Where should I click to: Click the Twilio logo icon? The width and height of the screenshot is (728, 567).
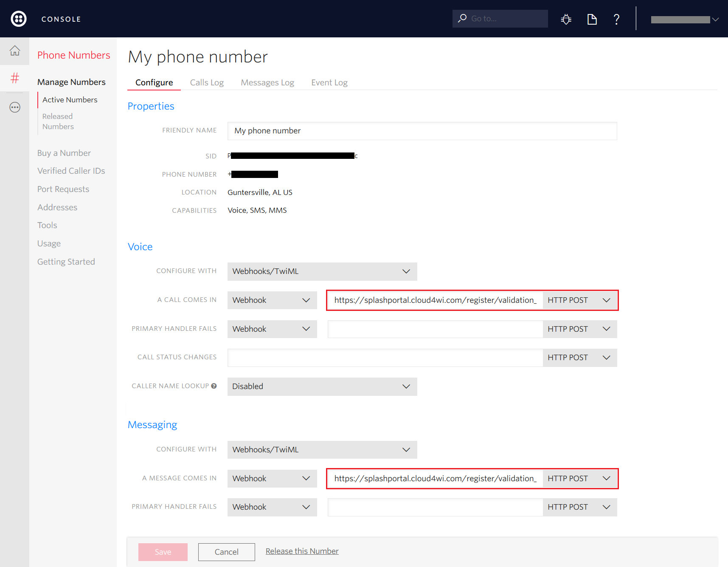tap(18, 19)
